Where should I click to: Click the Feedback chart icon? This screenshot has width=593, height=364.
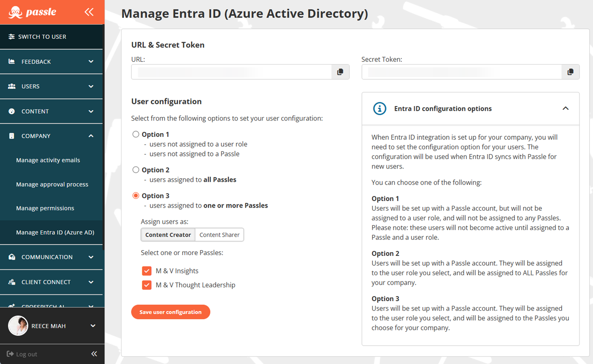(12, 61)
